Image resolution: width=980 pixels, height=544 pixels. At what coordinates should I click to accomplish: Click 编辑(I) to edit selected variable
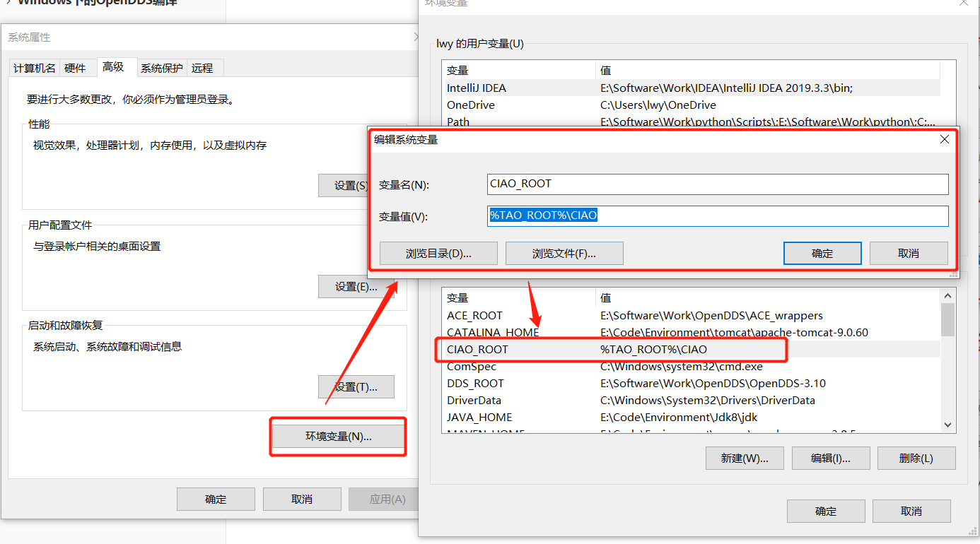pyautogui.click(x=831, y=458)
